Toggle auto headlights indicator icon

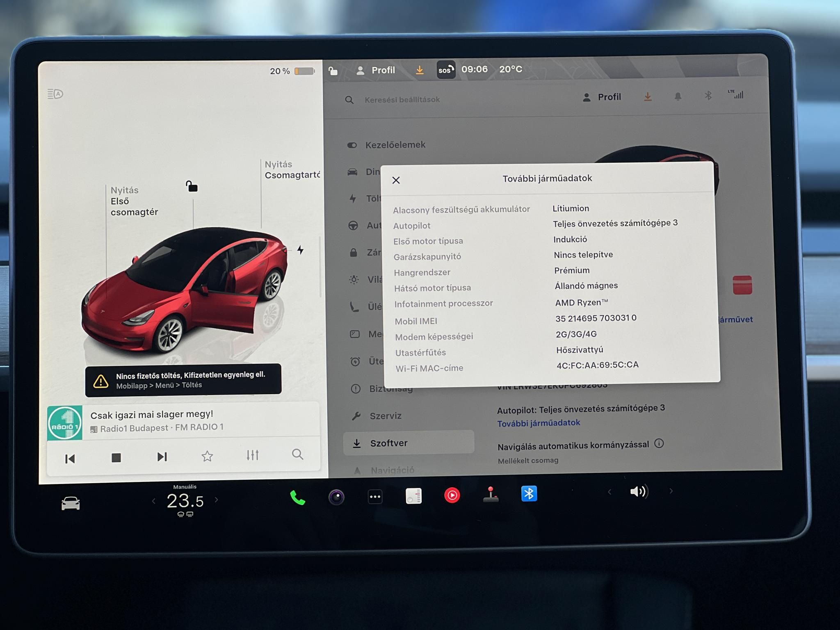pos(55,94)
